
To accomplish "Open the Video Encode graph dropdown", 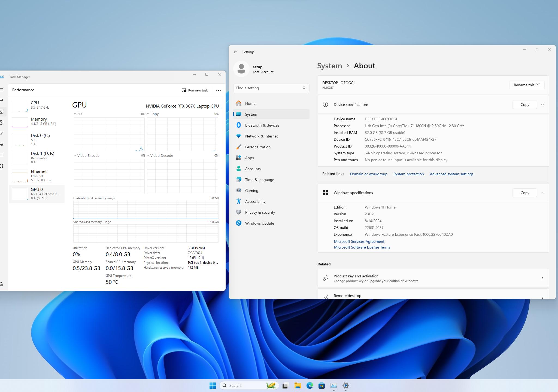I will pyautogui.click(x=75, y=155).
